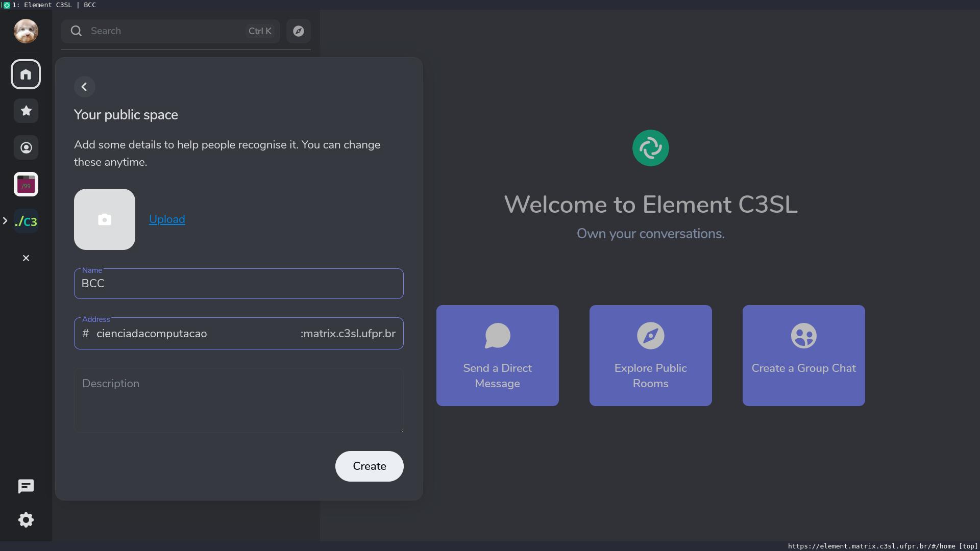The width and height of the screenshot is (980, 551).
Task: Open the user avatar menu
Action: (26, 31)
